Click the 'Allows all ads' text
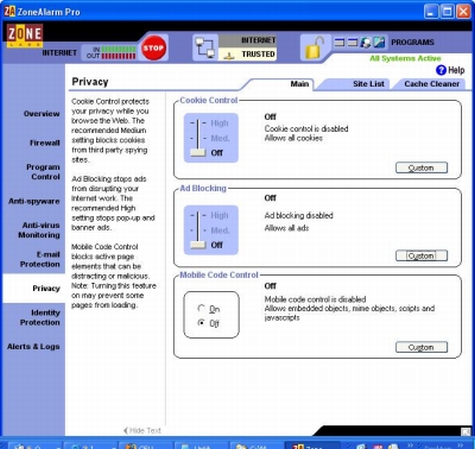Viewport: 475px width, 449px height. pyautogui.click(x=286, y=228)
